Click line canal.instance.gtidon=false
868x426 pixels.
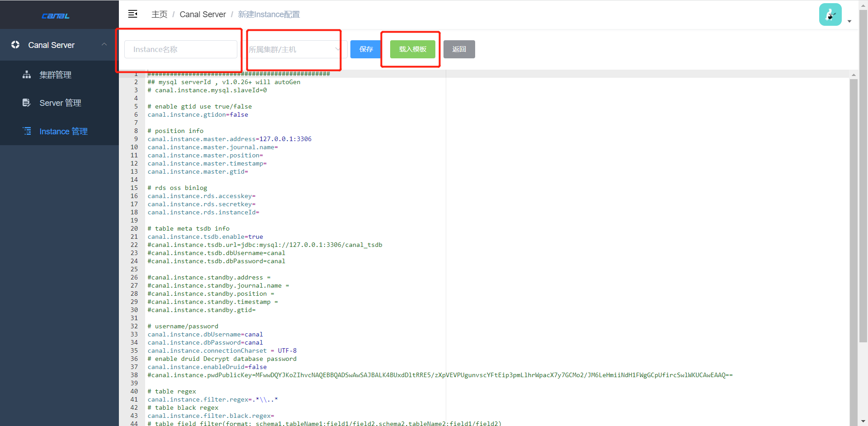[x=198, y=114]
